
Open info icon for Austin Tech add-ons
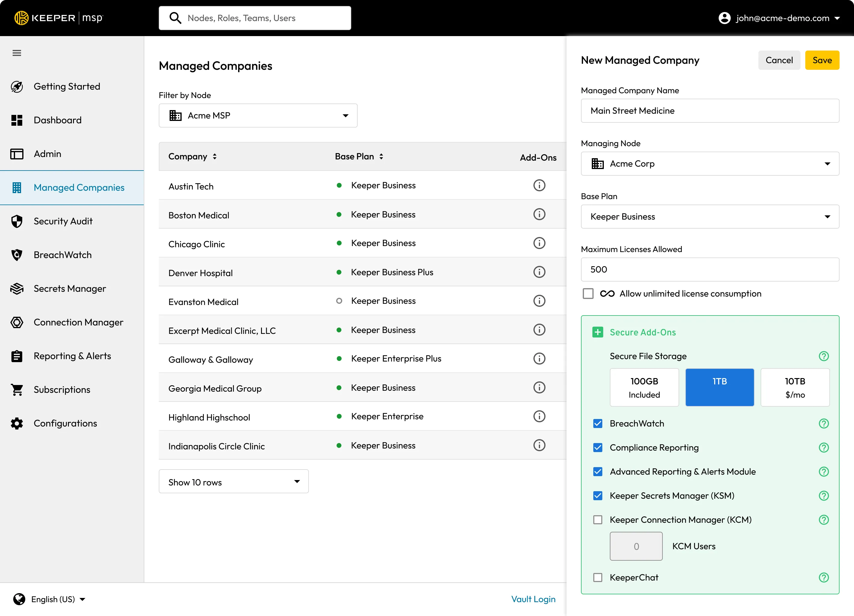(539, 185)
